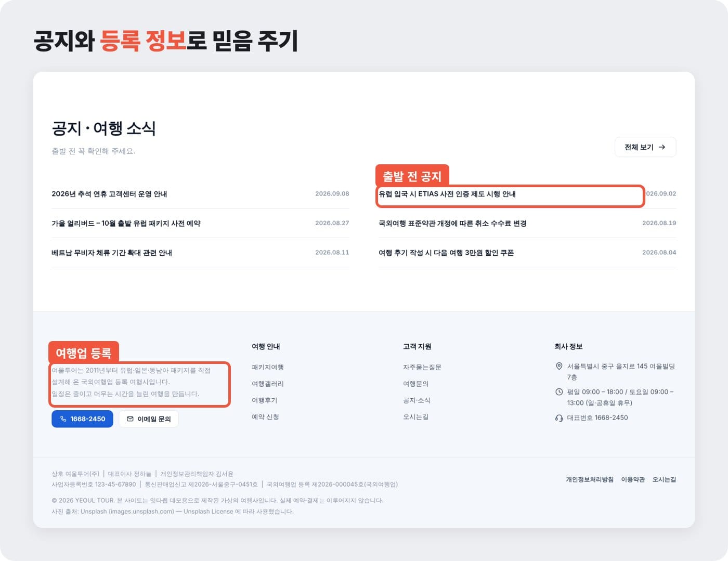The width and height of the screenshot is (728, 561).
Task: Open the 이메일 문의 button
Action: point(149,419)
